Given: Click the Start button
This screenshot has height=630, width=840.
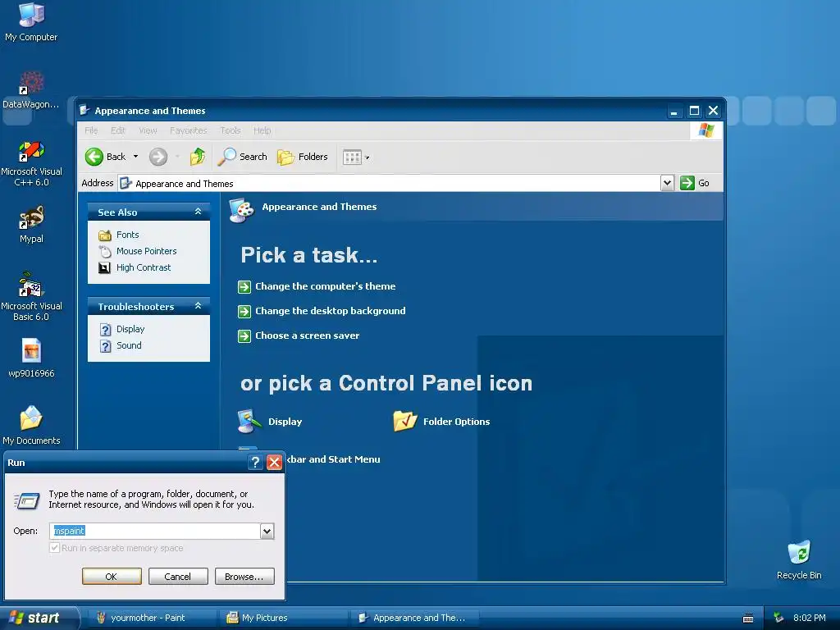Looking at the screenshot, I should tap(39, 619).
